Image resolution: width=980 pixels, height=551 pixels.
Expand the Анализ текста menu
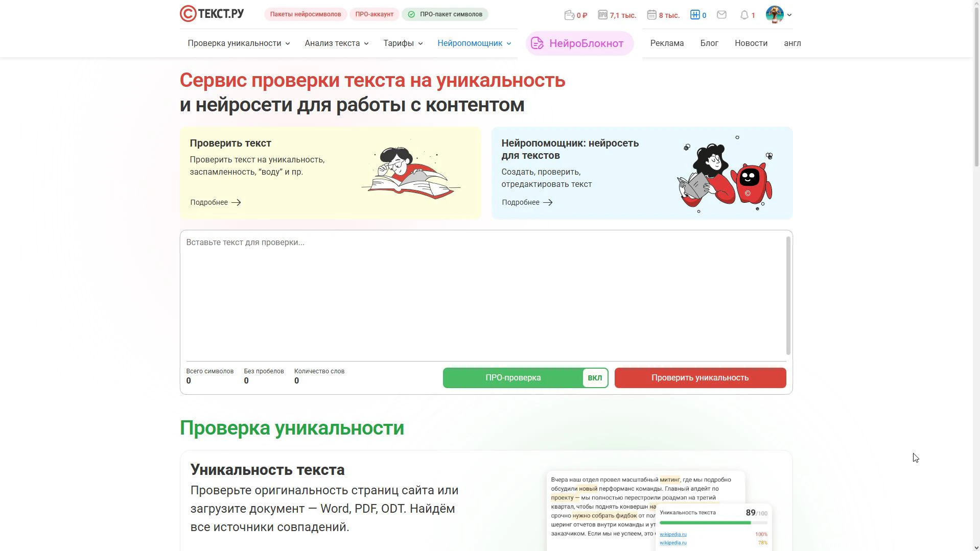(337, 43)
